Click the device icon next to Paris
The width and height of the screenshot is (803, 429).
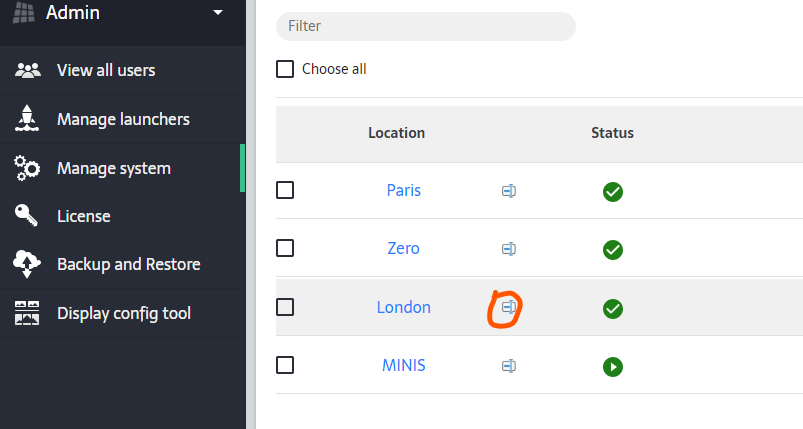click(509, 191)
